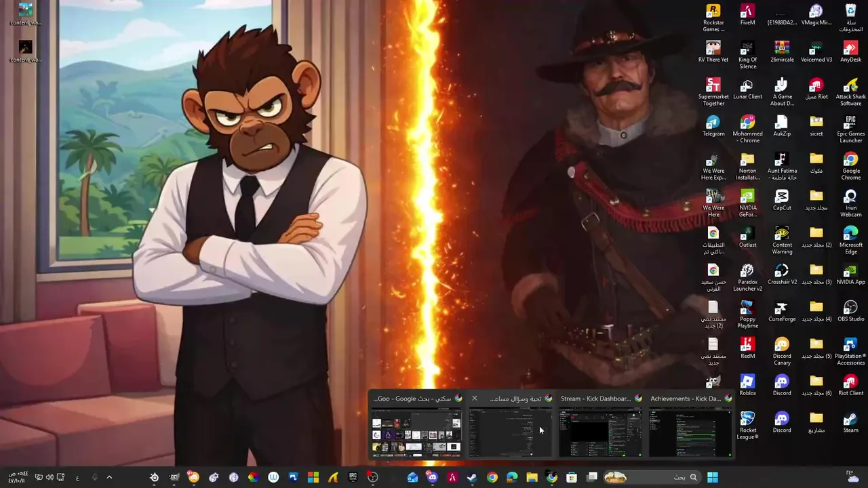868x488 pixels.
Task: Open the Paradox Launcher v2 shortcut
Action: [747, 278]
